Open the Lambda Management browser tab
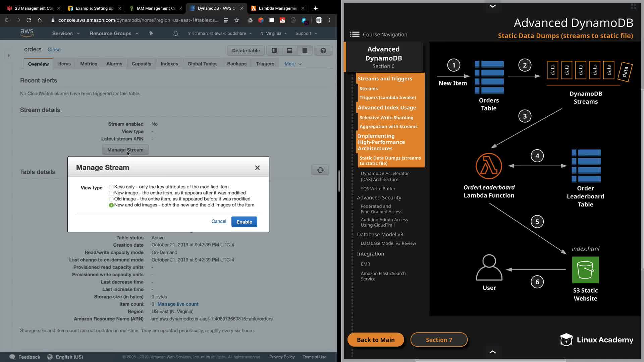The height and width of the screenshot is (362, 644). tap(277, 8)
